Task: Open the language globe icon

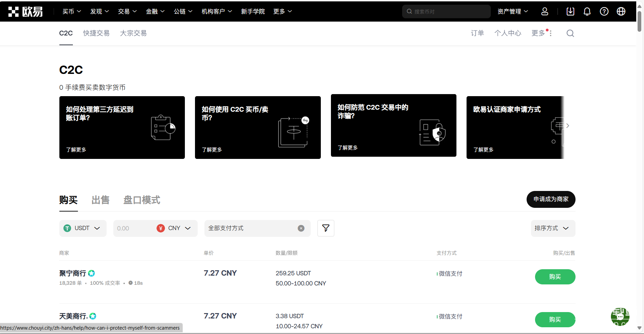Action: (621, 11)
